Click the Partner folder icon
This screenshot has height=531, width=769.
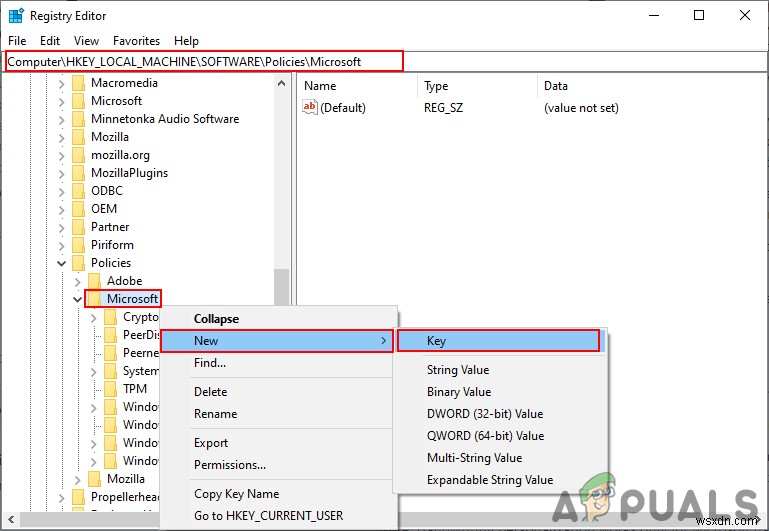(78, 227)
